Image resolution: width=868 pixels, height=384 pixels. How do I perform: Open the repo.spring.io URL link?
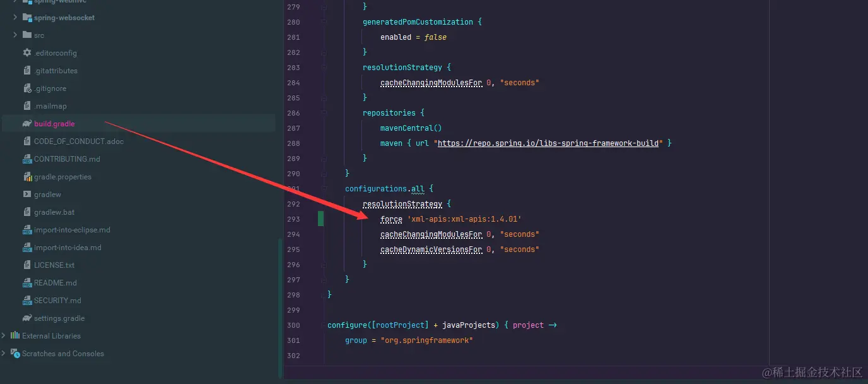[x=548, y=143]
